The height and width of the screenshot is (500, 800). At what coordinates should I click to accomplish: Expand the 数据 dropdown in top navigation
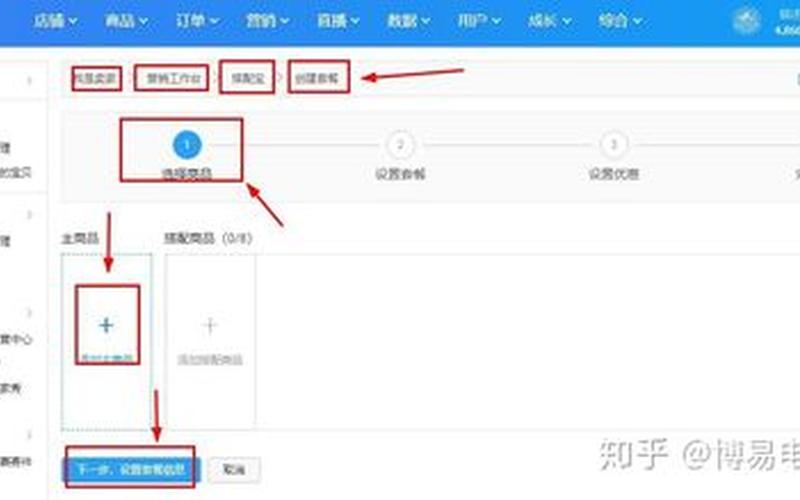click(408, 21)
